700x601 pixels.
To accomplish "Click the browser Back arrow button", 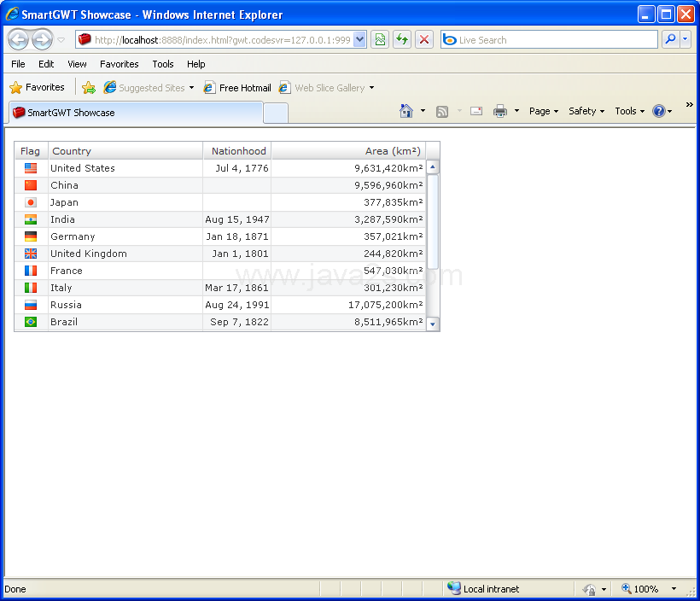I will 19,40.
